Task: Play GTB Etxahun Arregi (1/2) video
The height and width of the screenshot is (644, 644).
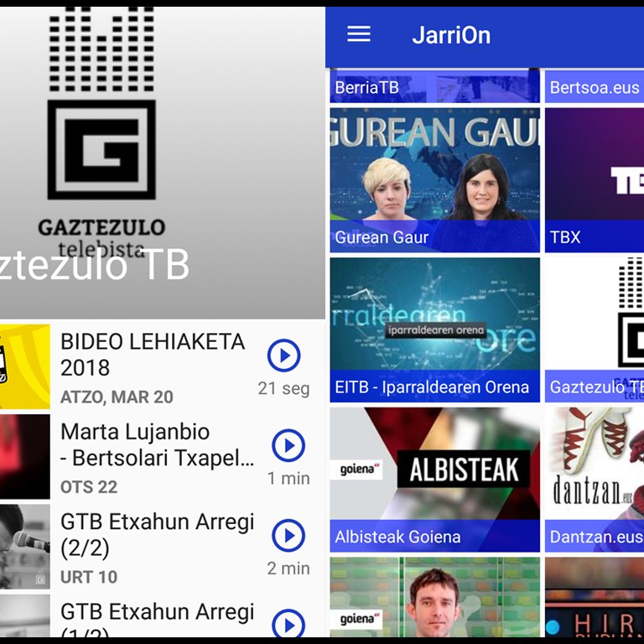Action: 288,624
